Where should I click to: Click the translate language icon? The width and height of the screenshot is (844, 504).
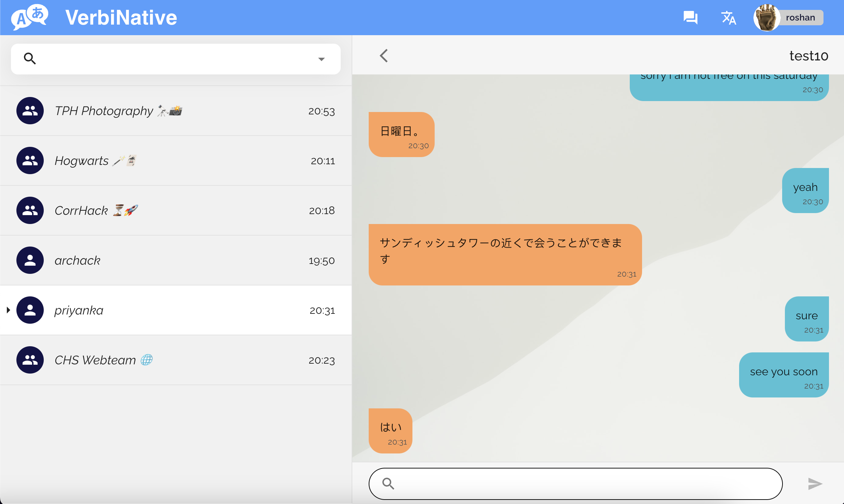coord(728,17)
